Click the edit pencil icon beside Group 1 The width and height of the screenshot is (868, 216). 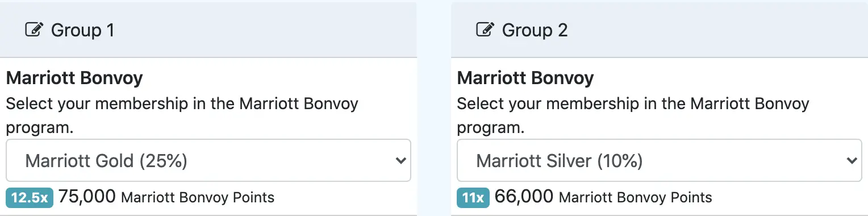[x=35, y=30]
